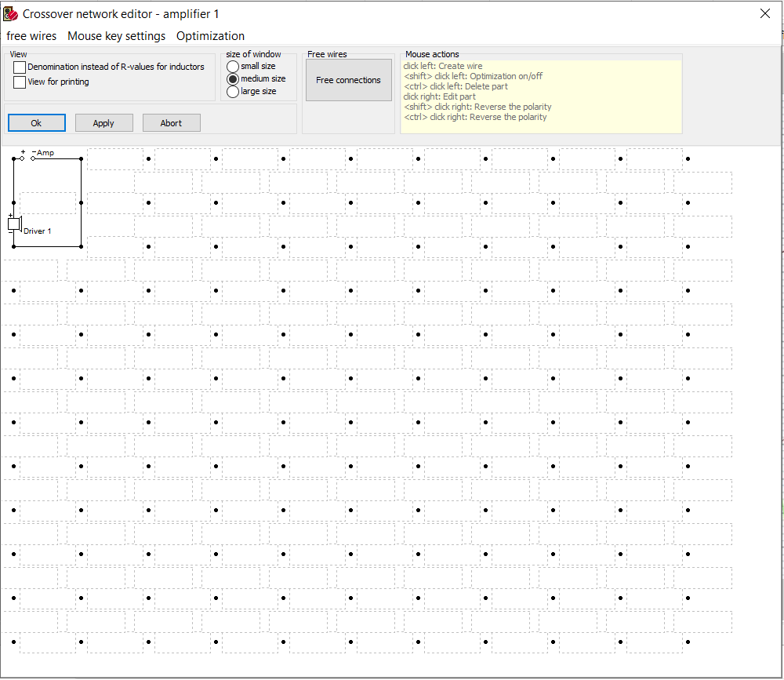Viewport: 784px width, 680px height.
Task: Click the crossover editor title bar icon
Action: pyautogui.click(x=11, y=14)
